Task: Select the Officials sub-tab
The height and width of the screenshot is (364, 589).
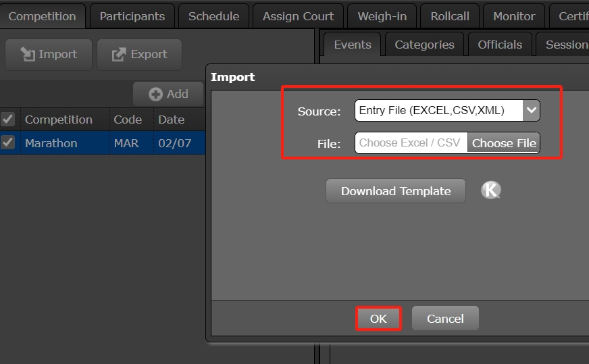Action: click(500, 45)
